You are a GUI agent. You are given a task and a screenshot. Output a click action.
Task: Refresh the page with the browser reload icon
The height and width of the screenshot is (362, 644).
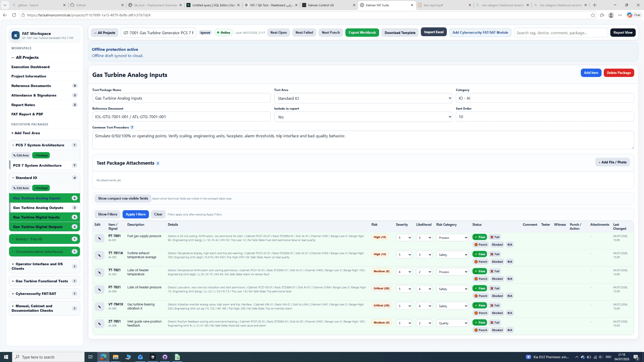tap(14, 15)
